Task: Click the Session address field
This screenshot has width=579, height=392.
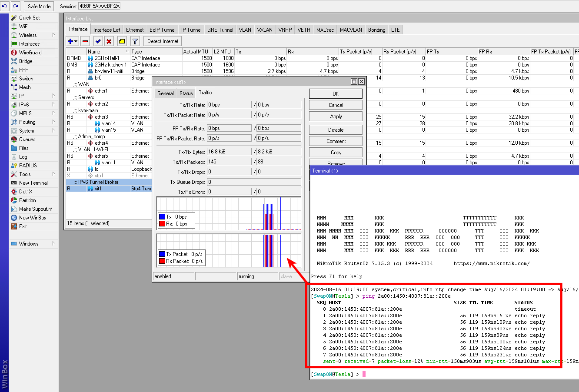Action: 100,6
